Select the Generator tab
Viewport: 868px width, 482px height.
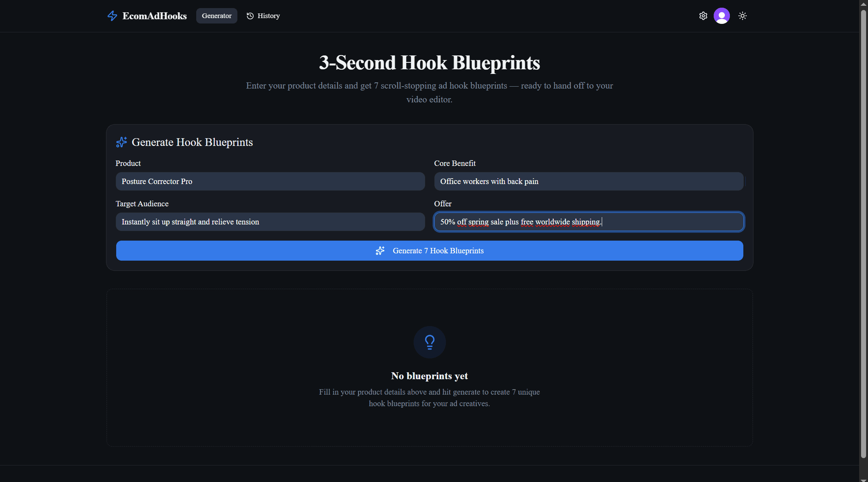click(x=217, y=16)
